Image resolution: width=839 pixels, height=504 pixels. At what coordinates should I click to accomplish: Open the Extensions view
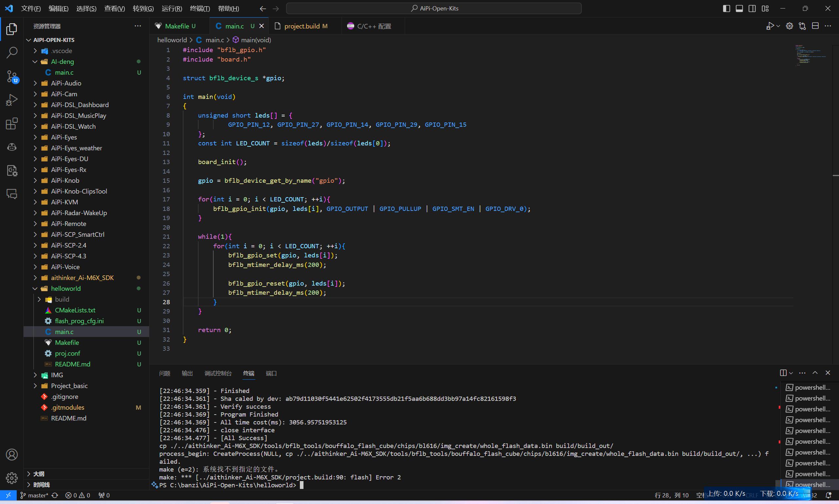11,123
